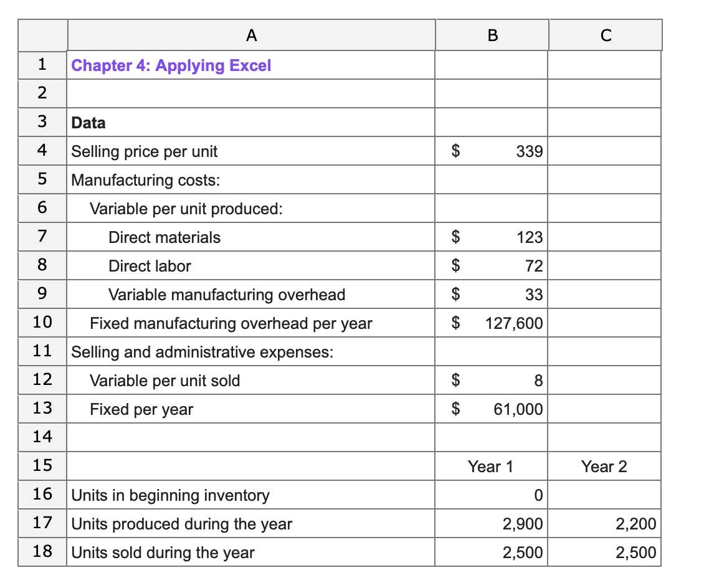Click the Units sold value 2,500 under Year 2
Viewport: 704px width, 588px height.
(x=605, y=552)
